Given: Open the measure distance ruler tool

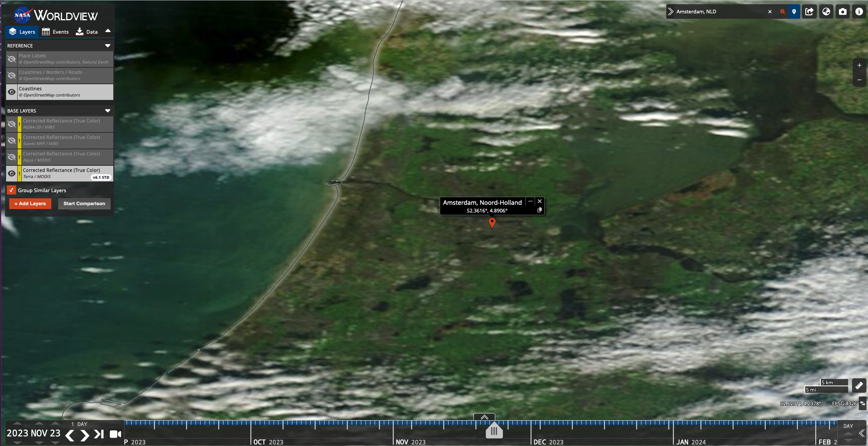Looking at the screenshot, I should [859, 386].
